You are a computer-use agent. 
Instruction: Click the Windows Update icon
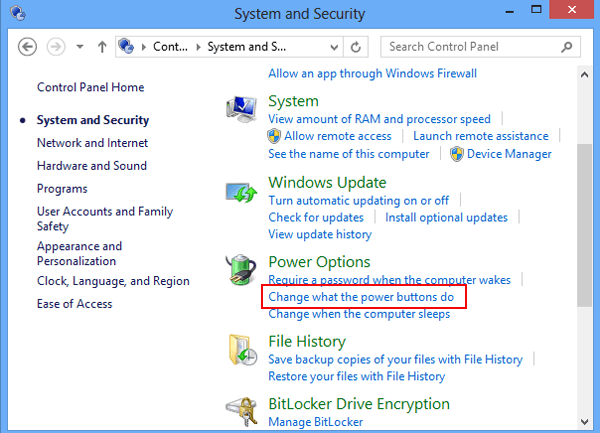pyautogui.click(x=241, y=192)
